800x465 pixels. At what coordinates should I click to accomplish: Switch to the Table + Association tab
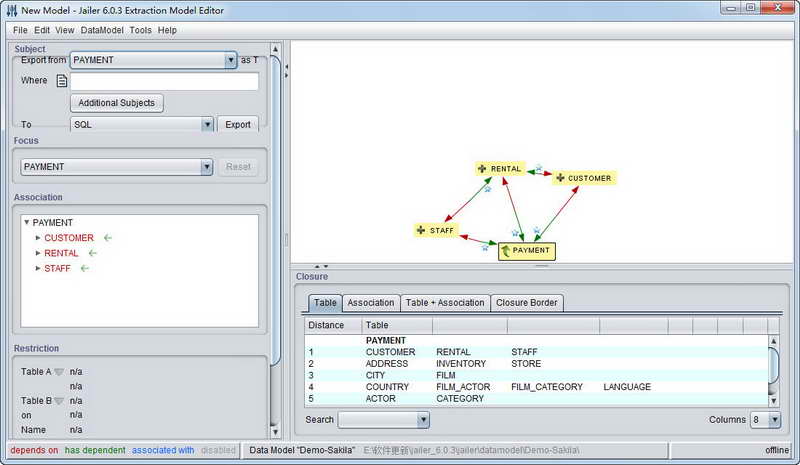click(x=445, y=302)
